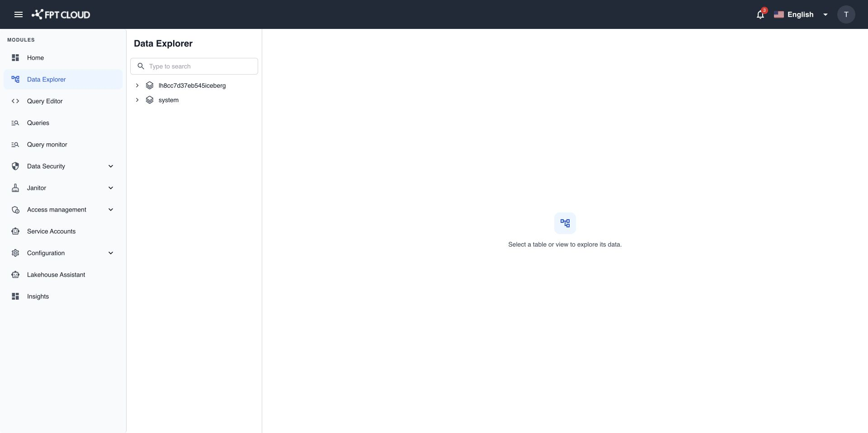The width and height of the screenshot is (868, 433).
Task: Expand the Data Security submenu chevron
Action: [x=111, y=166]
